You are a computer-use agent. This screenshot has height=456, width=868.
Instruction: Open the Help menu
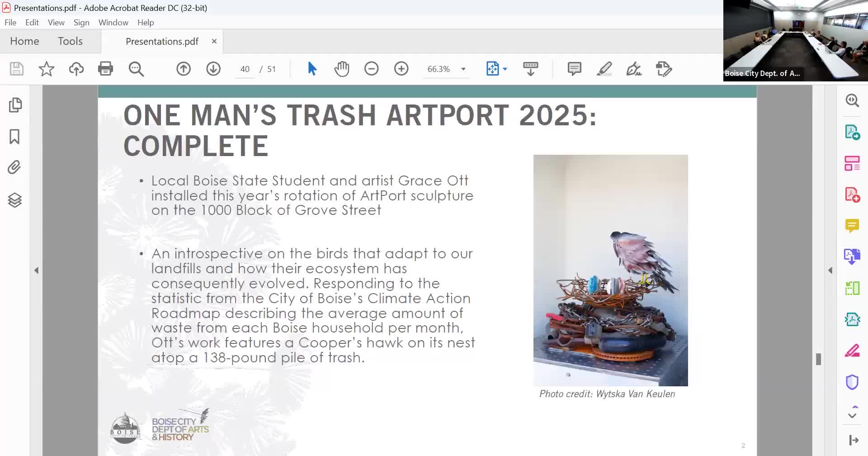pyautogui.click(x=146, y=22)
